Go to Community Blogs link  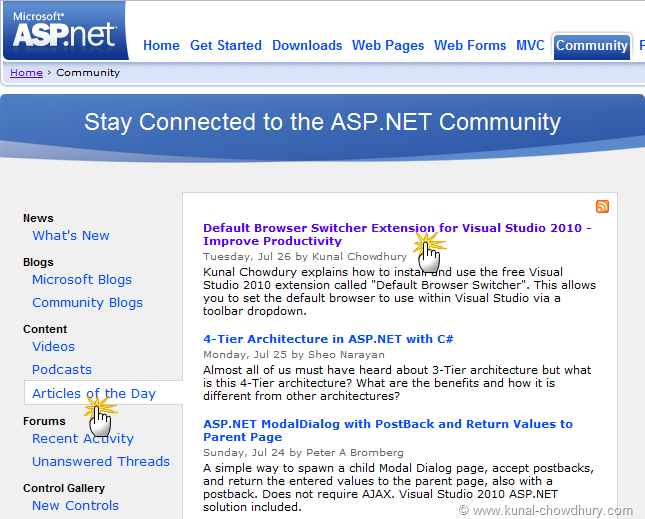(87, 303)
